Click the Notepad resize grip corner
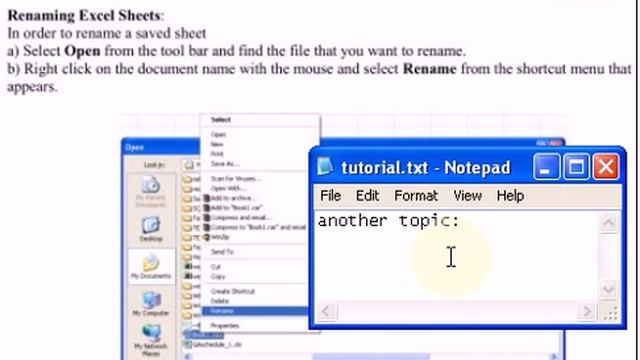 610,313
